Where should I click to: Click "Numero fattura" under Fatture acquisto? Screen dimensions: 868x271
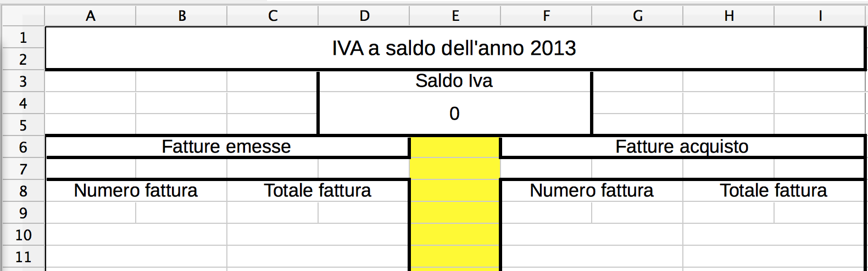point(592,191)
